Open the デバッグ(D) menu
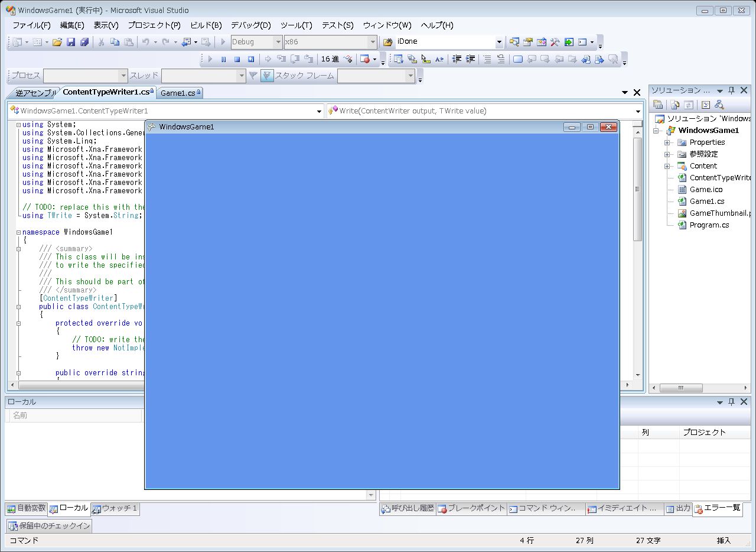Screen dimensions: 756x552 coord(250,25)
